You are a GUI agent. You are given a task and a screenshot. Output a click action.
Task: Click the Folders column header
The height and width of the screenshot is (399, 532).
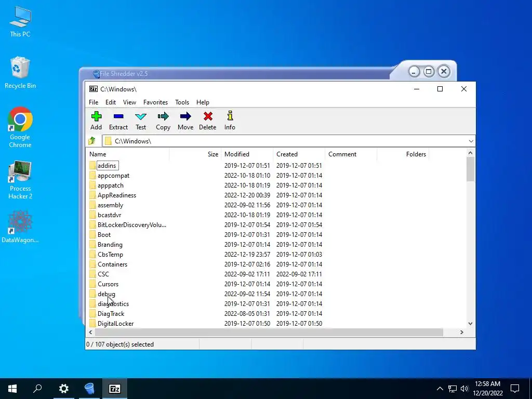pyautogui.click(x=403, y=154)
